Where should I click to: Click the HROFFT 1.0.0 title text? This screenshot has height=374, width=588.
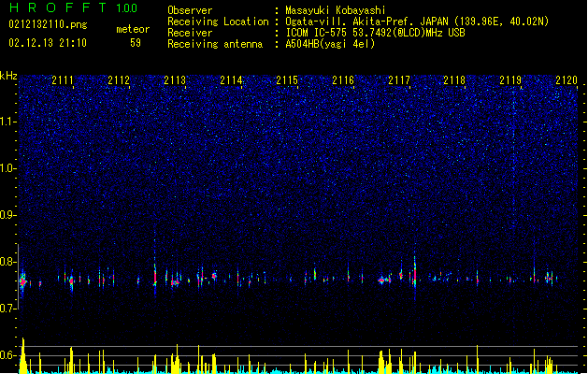[x=73, y=7]
